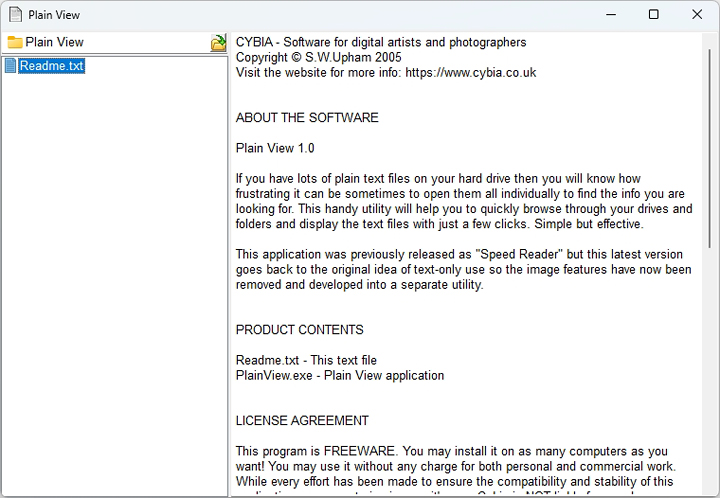
Task: Click the Plain View folder label
Action: (55, 42)
